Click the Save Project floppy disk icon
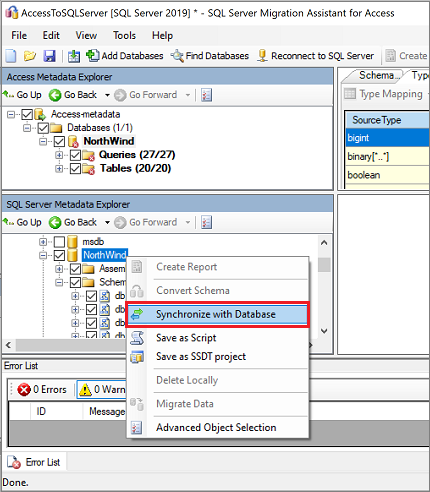 coord(49,56)
